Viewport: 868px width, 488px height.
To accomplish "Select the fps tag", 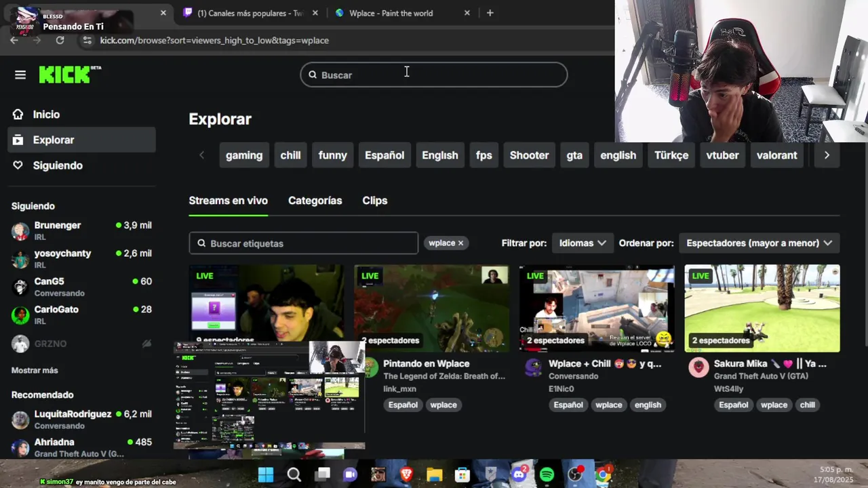I will [x=484, y=155].
